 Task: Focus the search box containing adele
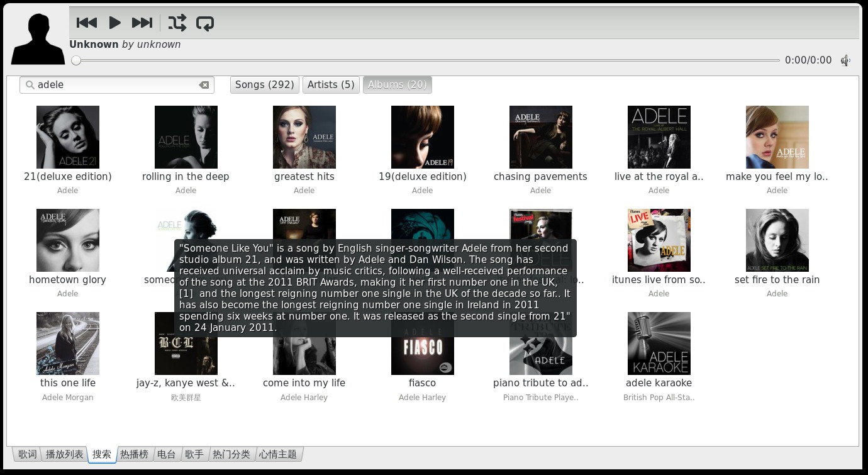pos(117,85)
